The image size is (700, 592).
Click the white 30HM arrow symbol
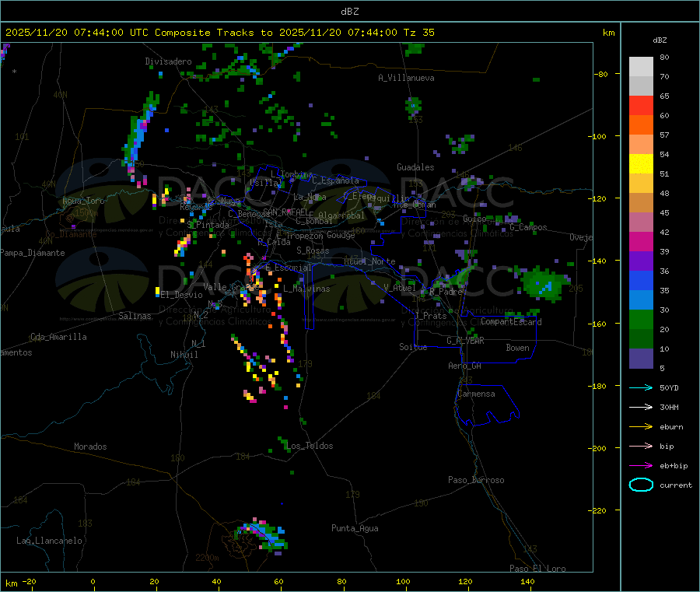point(641,407)
